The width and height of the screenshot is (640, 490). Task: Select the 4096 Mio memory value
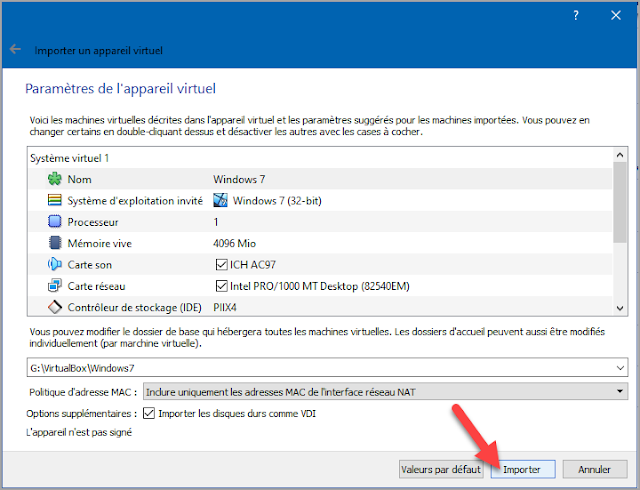234,243
